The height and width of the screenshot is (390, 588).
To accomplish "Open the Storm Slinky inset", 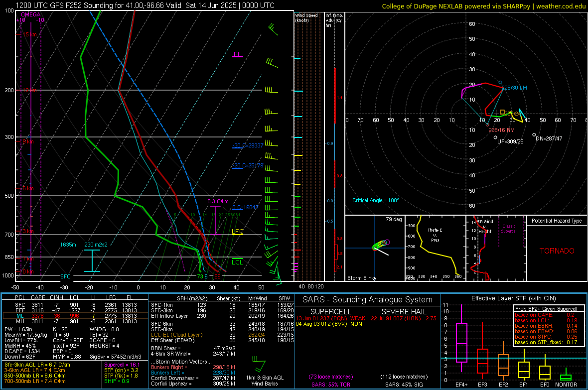I will pyautogui.click(x=375, y=248).
